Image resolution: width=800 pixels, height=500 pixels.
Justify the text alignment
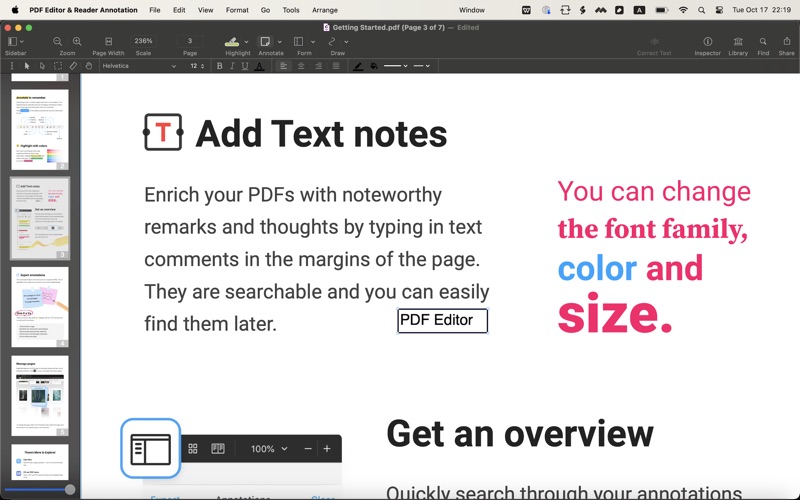pyautogui.click(x=336, y=66)
